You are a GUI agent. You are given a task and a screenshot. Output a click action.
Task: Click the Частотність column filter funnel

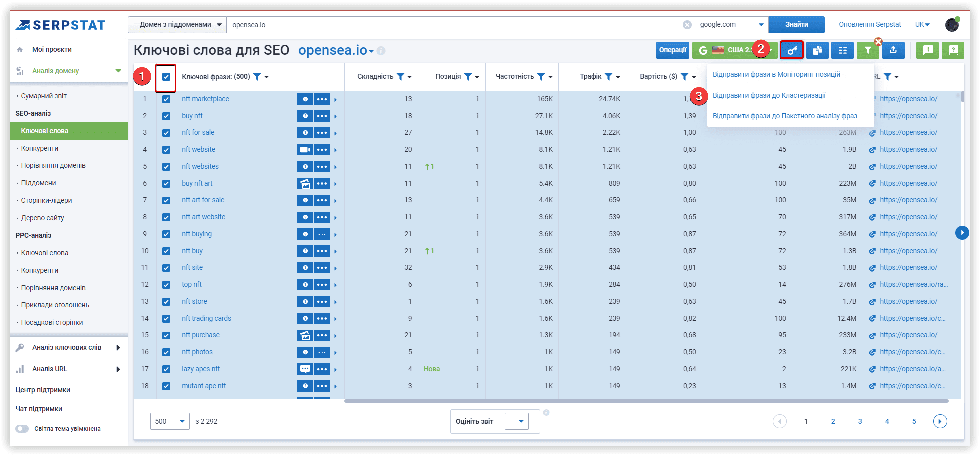pos(541,77)
